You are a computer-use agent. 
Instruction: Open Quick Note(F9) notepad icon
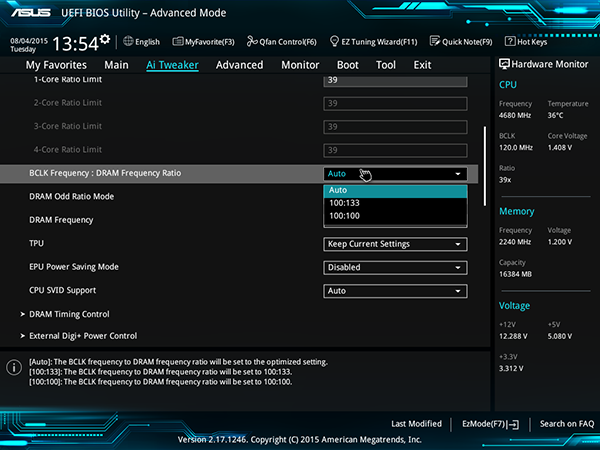click(x=435, y=41)
